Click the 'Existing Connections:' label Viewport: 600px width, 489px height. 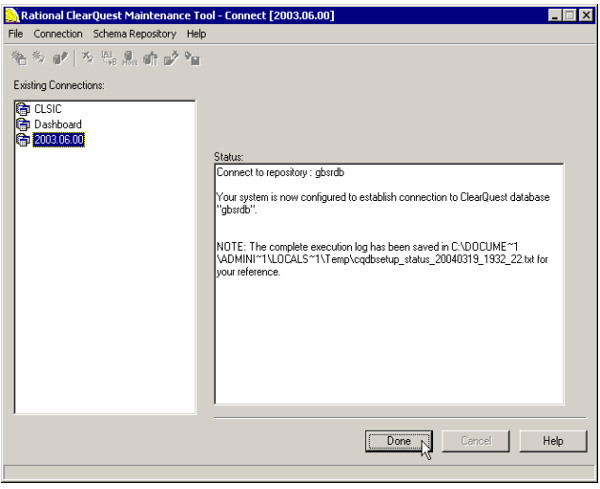(59, 85)
